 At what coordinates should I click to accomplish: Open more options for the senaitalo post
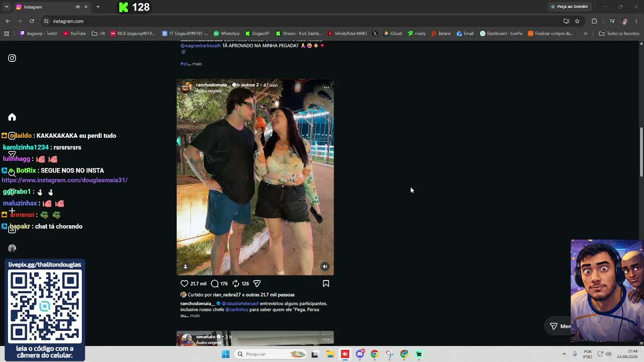(327, 339)
